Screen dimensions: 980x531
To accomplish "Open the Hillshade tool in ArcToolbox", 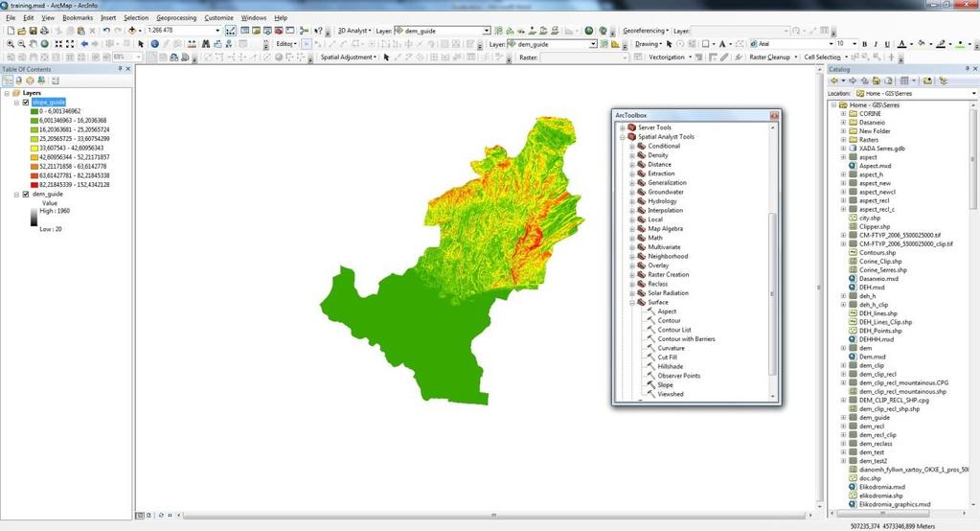I will (x=670, y=366).
